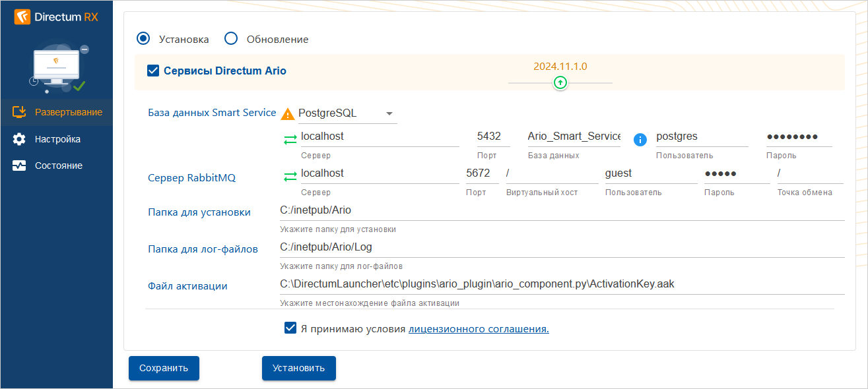Image resolution: width=868 pixels, height=389 pixels.
Task: Click the Папка для установки label
Action: [199, 212]
